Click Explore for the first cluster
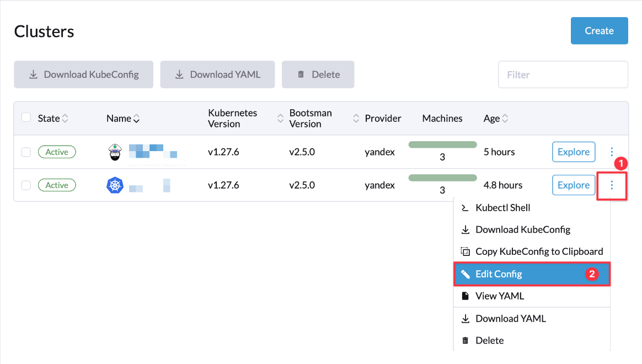Image resolution: width=642 pixels, height=364 pixels. (x=574, y=152)
